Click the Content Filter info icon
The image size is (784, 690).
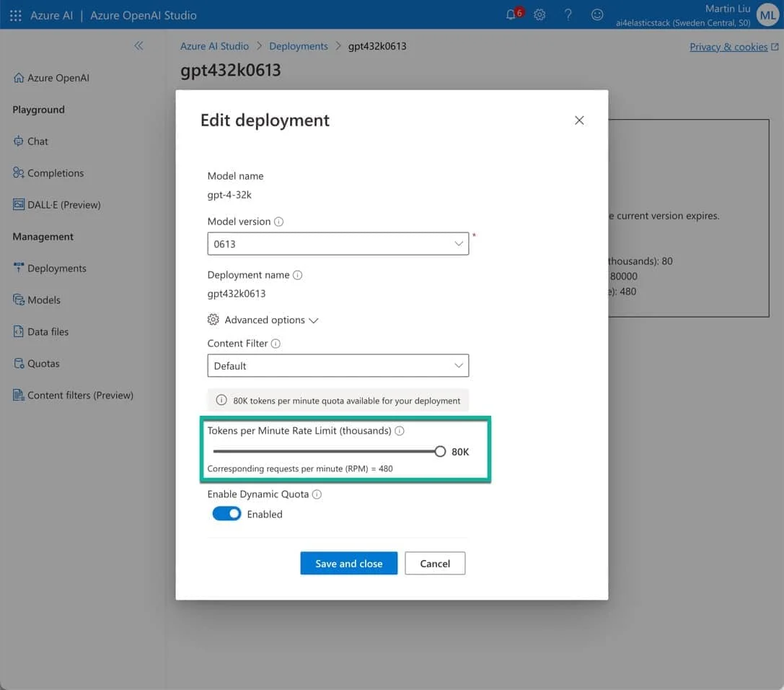tap(276, 344)
